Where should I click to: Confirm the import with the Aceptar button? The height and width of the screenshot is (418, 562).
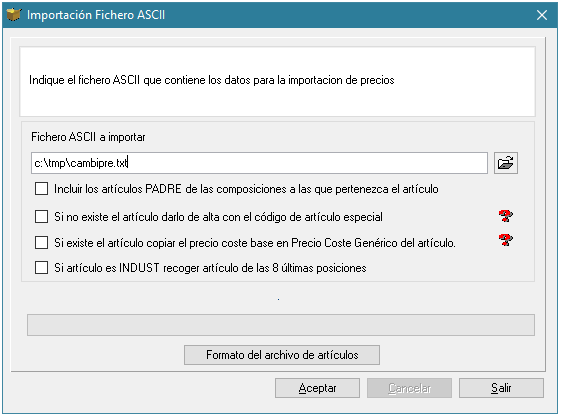click(x=317, y=388)
